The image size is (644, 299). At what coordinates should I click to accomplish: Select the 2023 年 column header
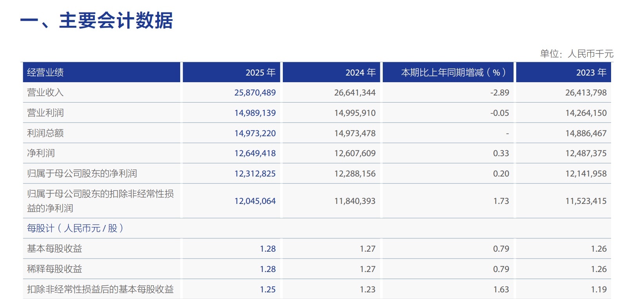(x=591, y=72)
